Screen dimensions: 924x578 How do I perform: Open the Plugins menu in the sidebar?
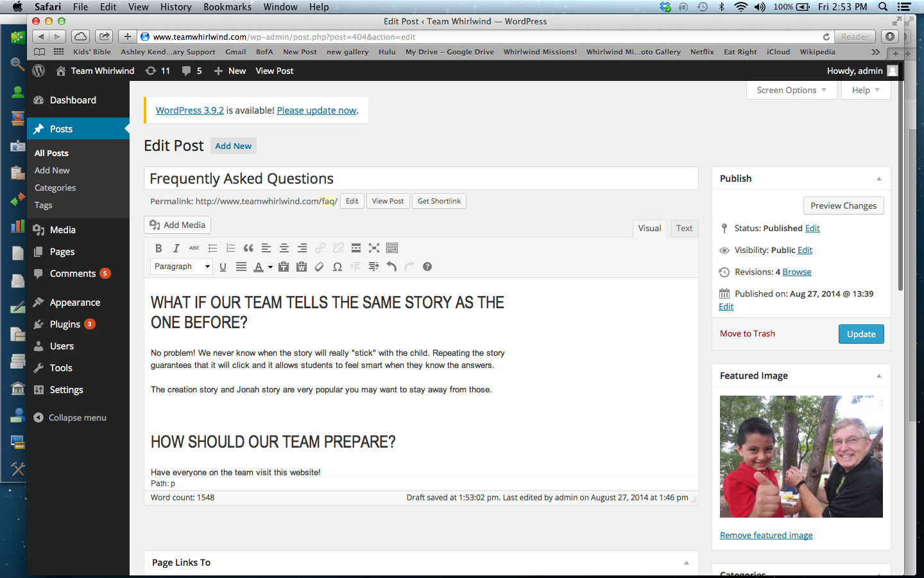(65, 324)
